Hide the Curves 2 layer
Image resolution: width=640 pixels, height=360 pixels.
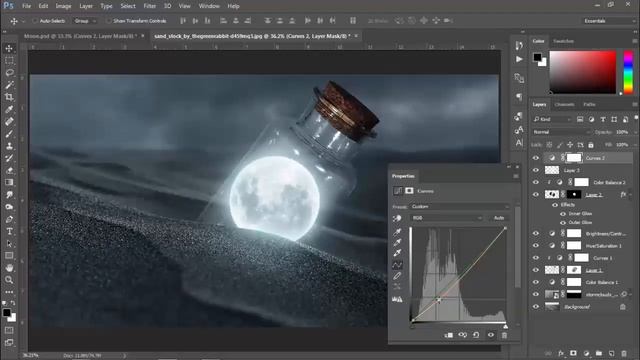[x=536, y=158]
